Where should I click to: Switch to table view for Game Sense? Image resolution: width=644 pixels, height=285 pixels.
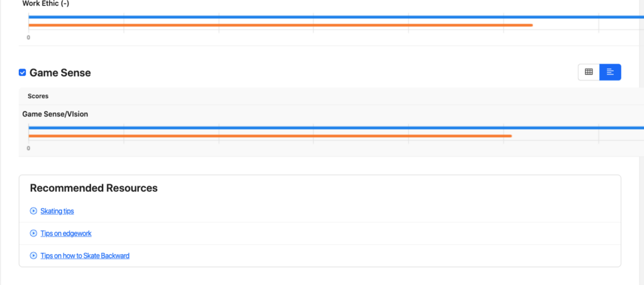point(589,72)
